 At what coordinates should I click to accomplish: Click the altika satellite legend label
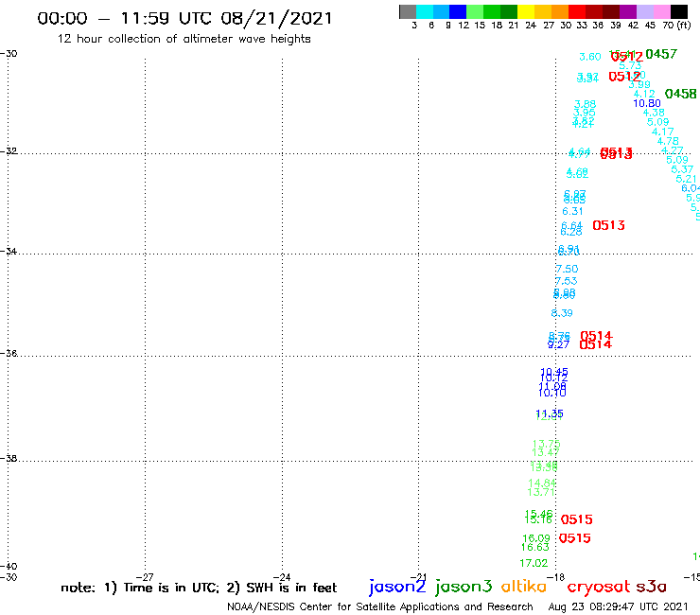[524, 587]
